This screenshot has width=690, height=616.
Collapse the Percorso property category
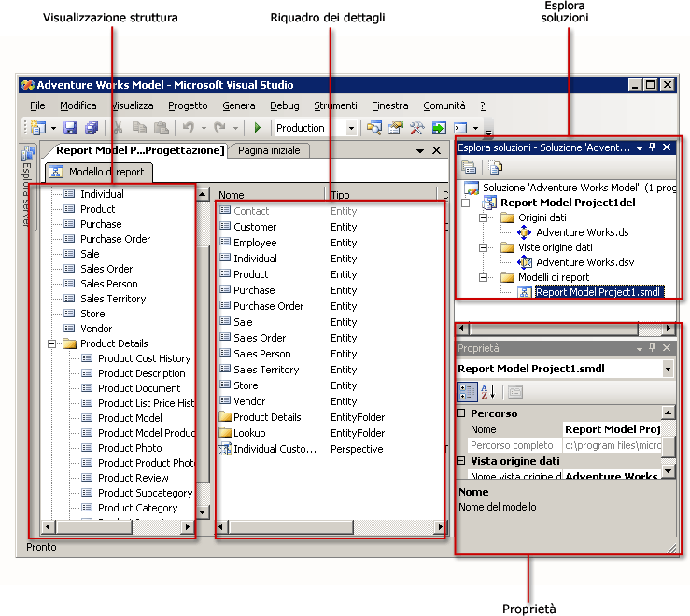[x=460, y=413]
